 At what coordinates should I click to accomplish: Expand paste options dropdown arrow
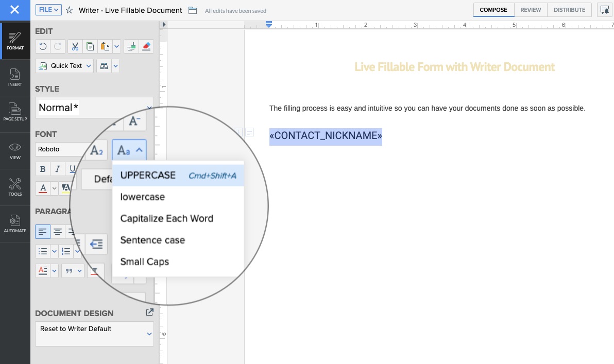(117, 46)
